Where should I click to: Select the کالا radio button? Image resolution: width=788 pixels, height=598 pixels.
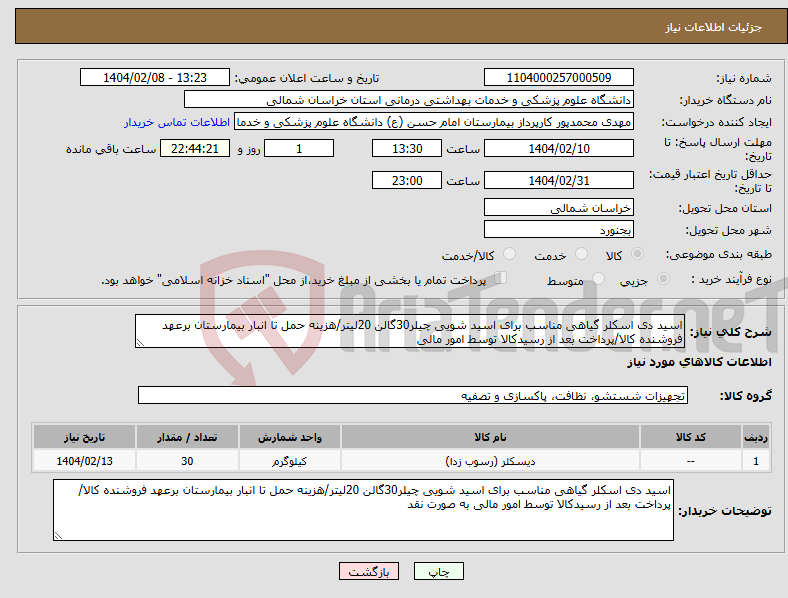click(637, 254)
